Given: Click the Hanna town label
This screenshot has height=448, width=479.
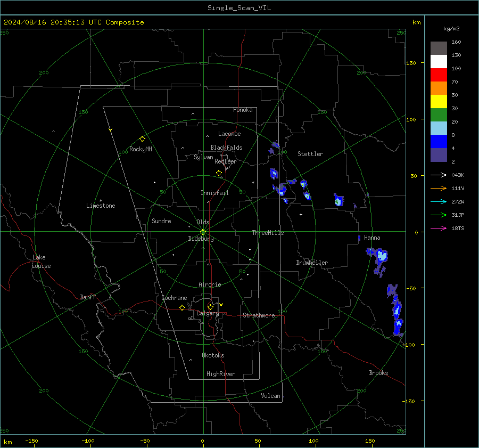Looking at the screenshot, I should pos(372,238).
